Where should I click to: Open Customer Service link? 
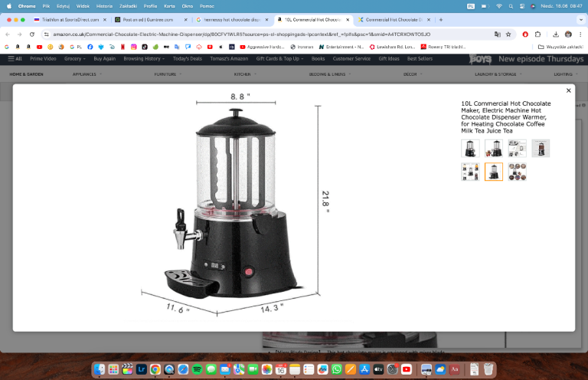click(x=351, y=58)
